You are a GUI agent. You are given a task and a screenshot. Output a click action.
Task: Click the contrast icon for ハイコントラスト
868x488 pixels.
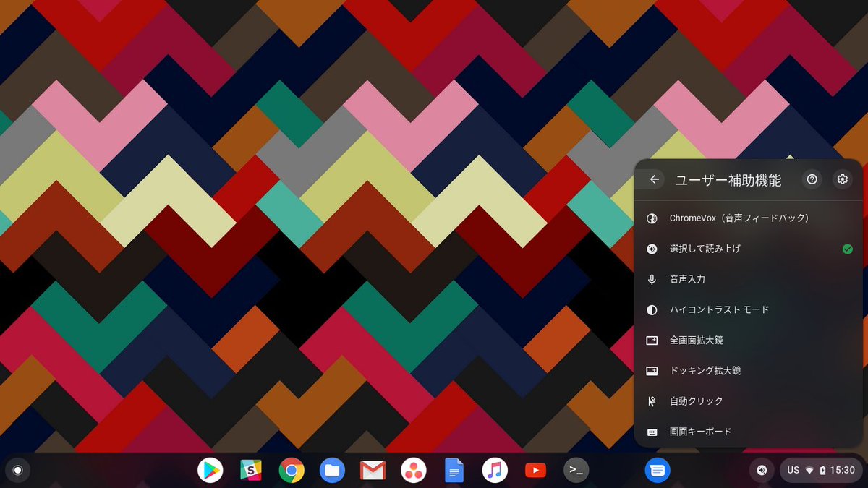click(652, 309)
